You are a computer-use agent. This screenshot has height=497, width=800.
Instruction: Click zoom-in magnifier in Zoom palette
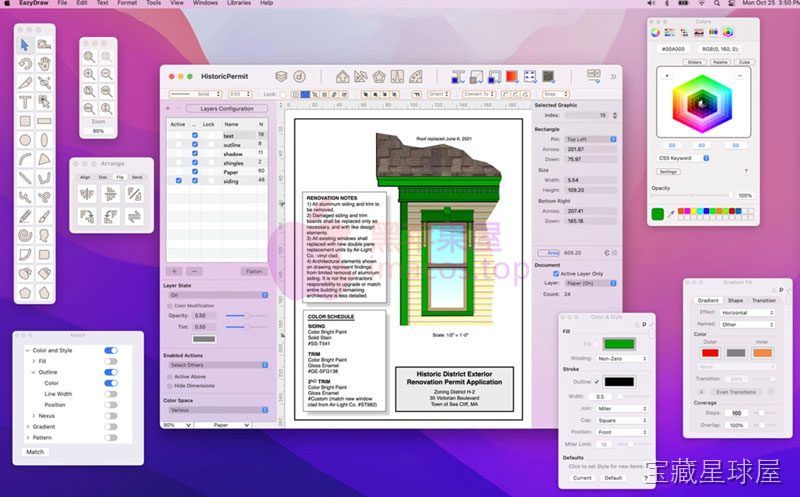click(x=89, y=74)
